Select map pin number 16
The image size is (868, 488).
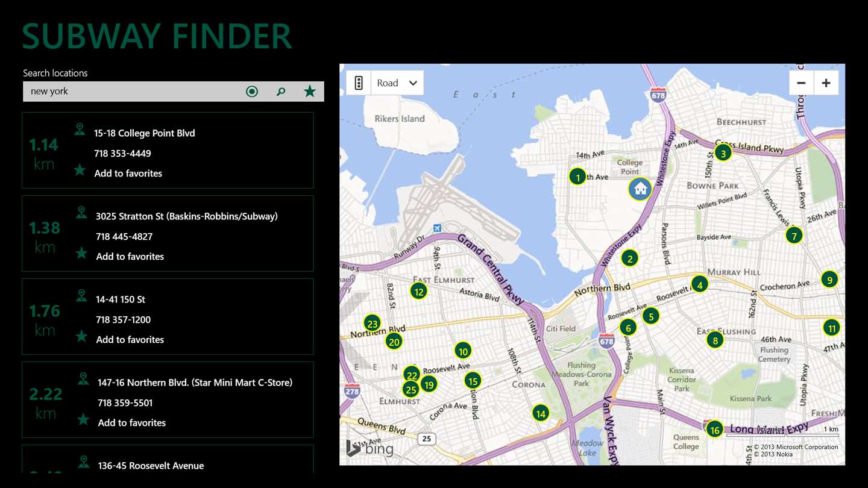[x=715, y=430]
